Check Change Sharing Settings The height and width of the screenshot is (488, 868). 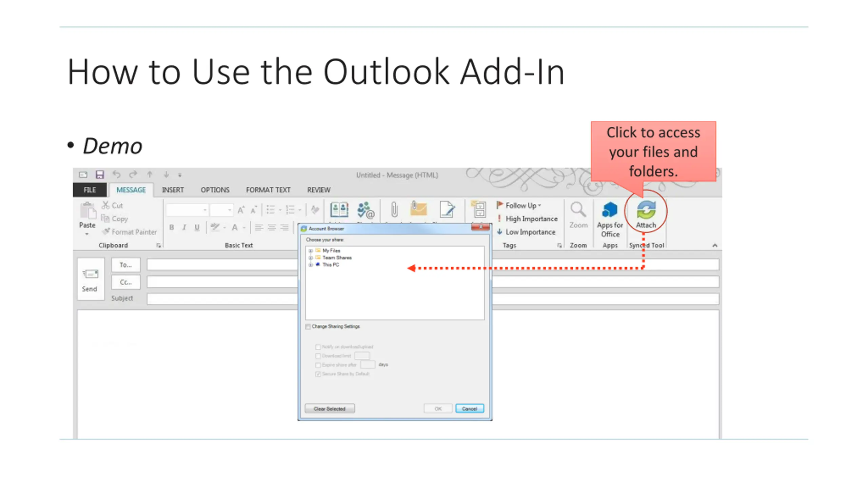(x=308, y=326)
